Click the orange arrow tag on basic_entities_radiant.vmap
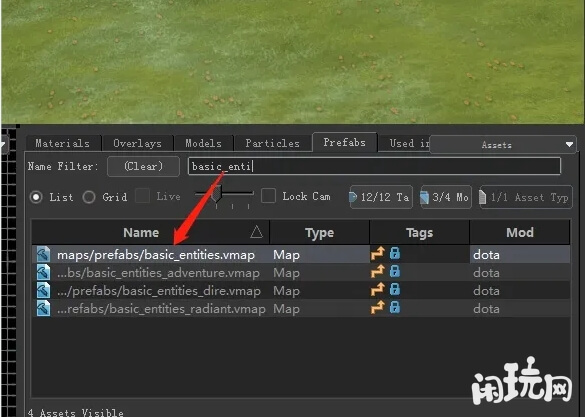The height and width of the screenshot is (417, 585). coord(377,308)
